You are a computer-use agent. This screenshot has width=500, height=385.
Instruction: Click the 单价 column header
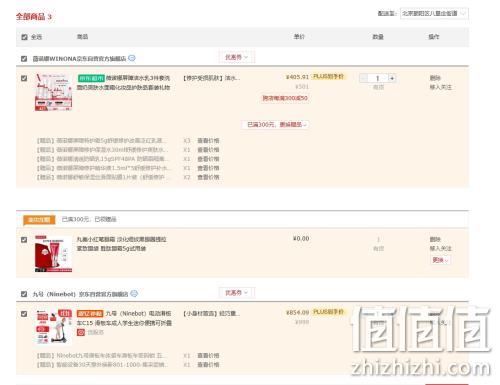tap(299, 37)
